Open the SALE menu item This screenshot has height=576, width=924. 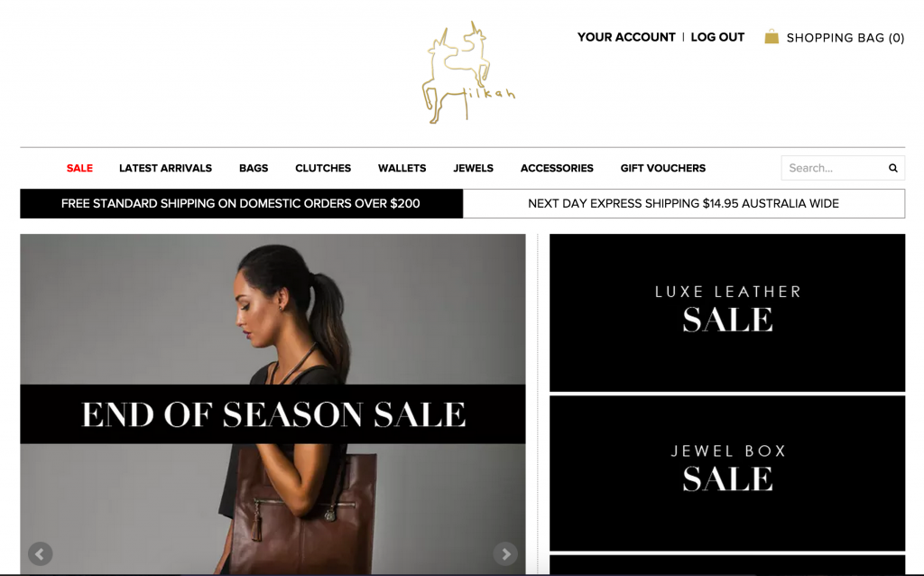pyautogui.click(x=79, y=168)
